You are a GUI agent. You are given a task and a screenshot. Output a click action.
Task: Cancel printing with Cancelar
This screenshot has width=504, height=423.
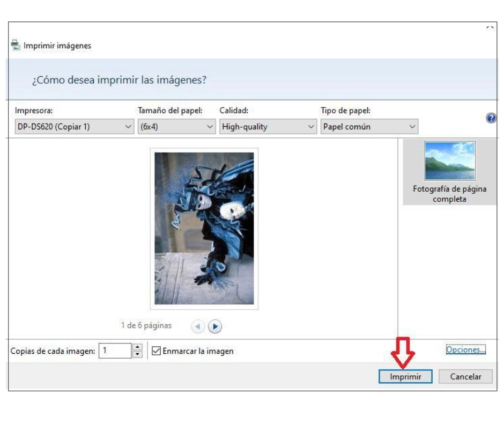point(466,377)
